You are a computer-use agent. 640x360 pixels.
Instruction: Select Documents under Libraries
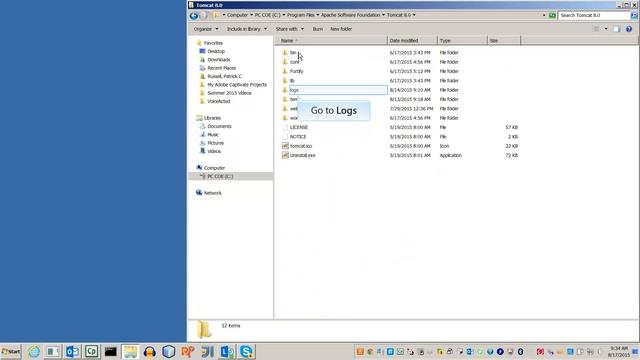click(x=219, y=127)
